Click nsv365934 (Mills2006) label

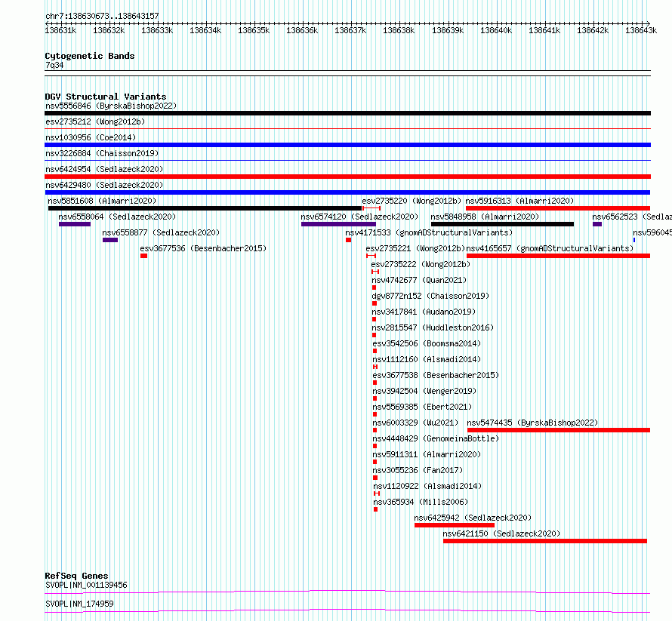coord(421,502)
